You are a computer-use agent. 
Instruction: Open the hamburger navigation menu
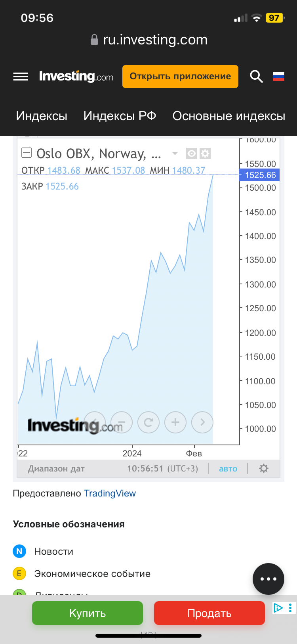click(x=21, y=77)
